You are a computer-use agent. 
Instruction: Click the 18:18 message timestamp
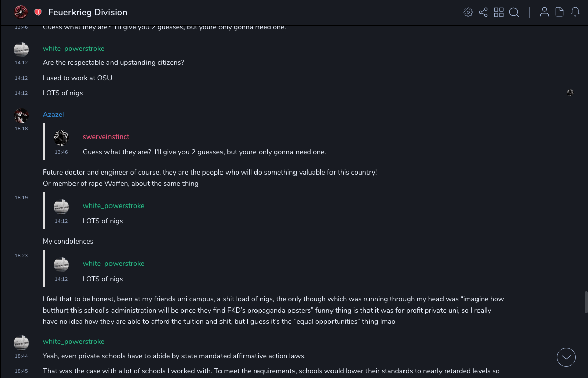pos(21,129)
